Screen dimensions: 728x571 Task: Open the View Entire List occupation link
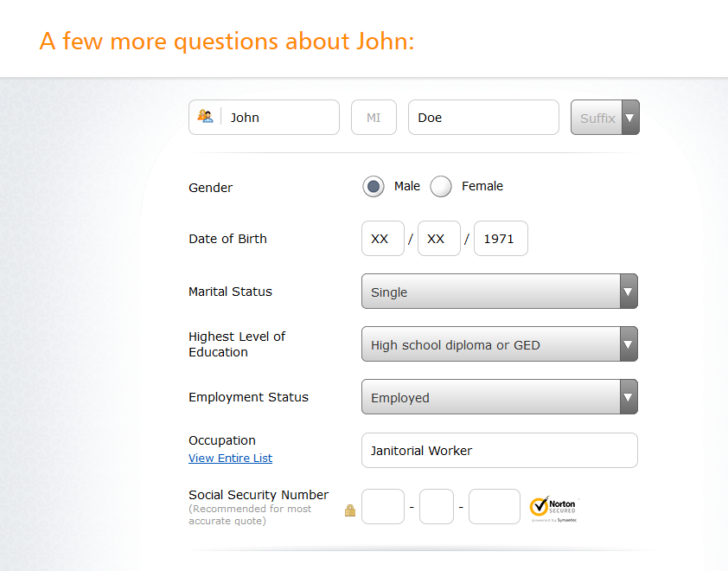[x=230, y=458]
